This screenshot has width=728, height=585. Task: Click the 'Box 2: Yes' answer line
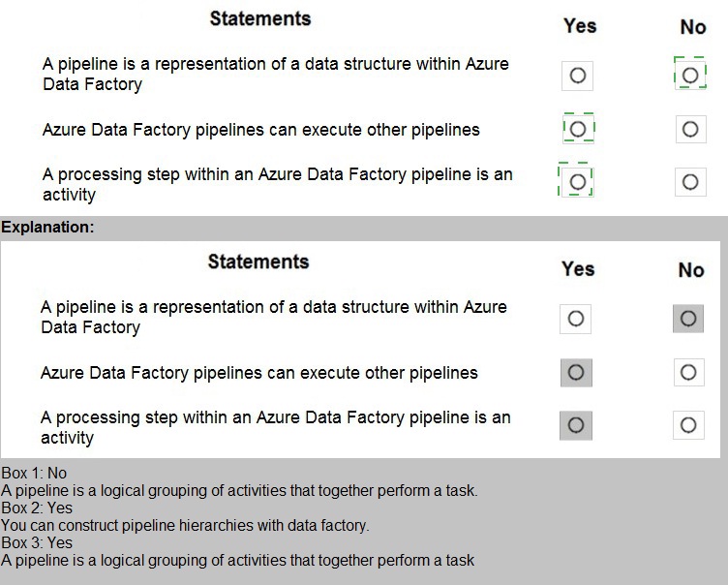[37, 508]
